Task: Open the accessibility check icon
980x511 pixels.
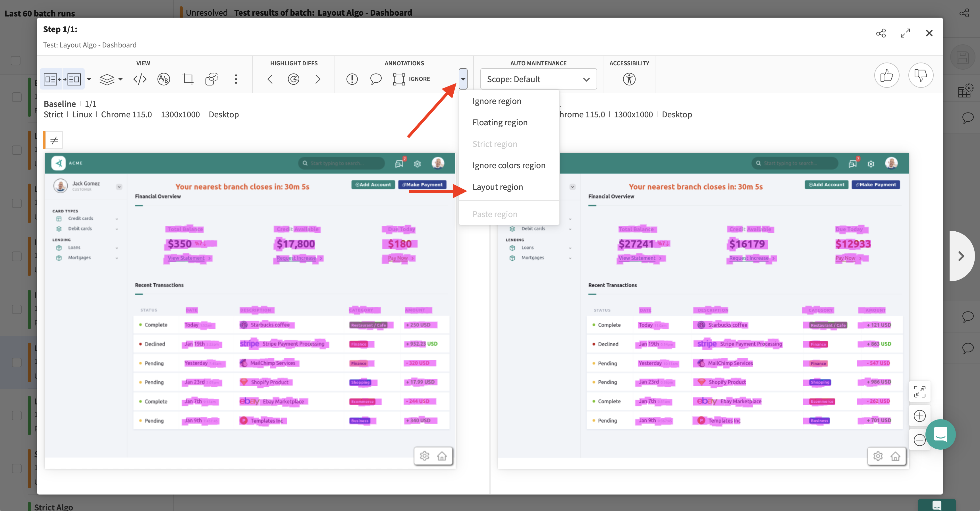Action: pyautogui.click(x=629, y=79)
